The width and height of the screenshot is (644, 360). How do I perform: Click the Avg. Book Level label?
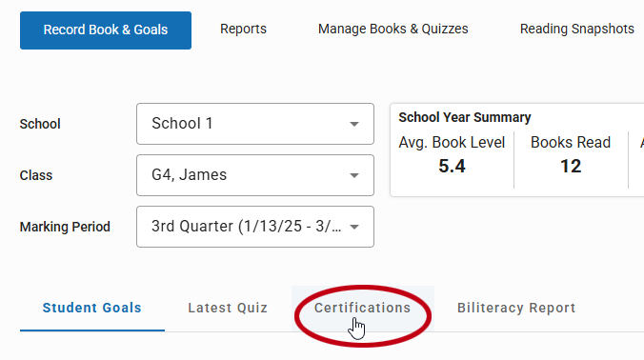click(452, 143)
